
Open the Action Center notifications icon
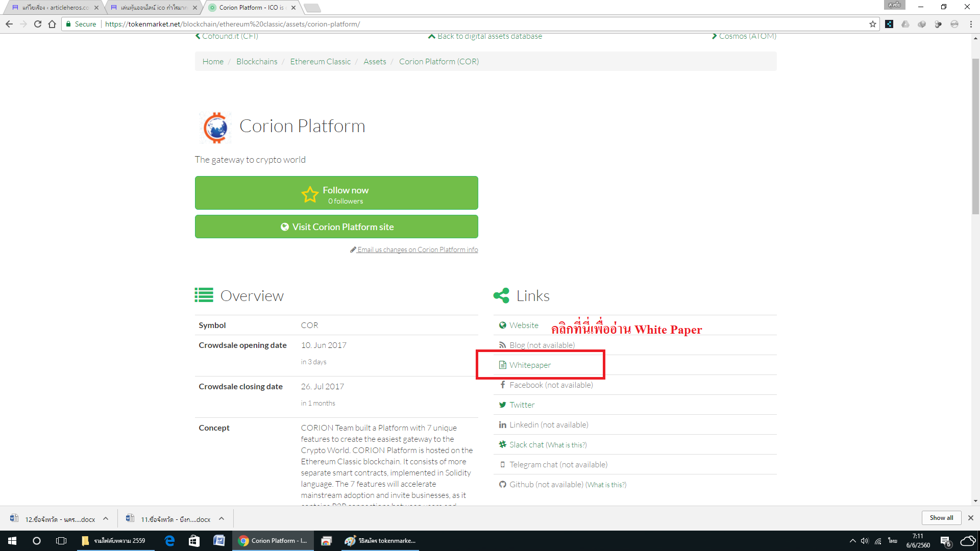point(946,541)
